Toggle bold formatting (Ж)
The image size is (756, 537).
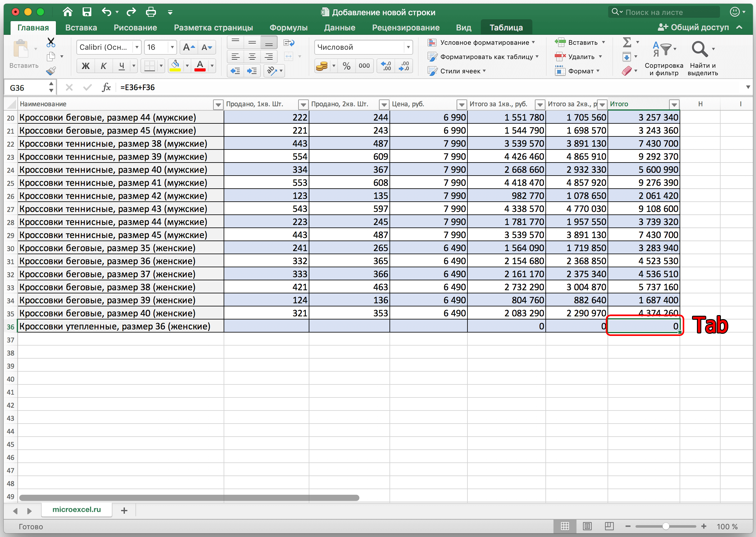coord(86,66)
